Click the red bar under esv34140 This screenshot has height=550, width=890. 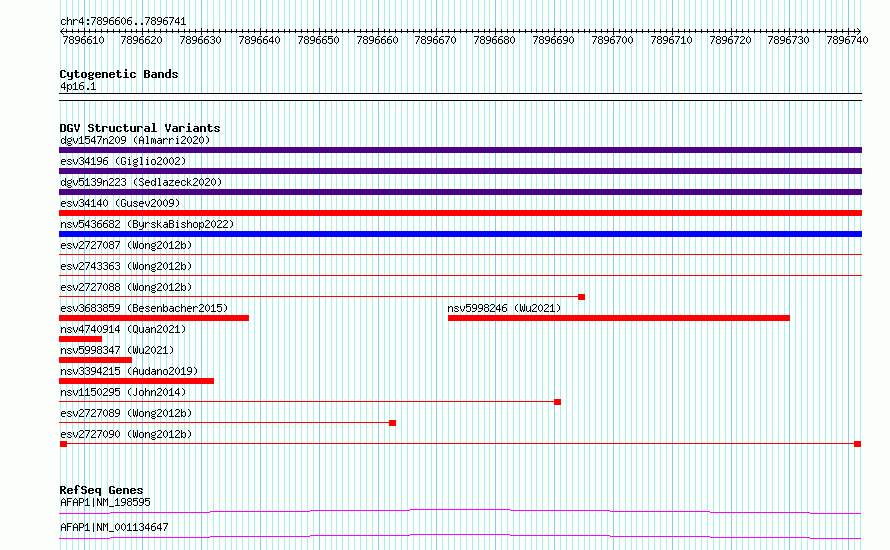coord(460,213)
